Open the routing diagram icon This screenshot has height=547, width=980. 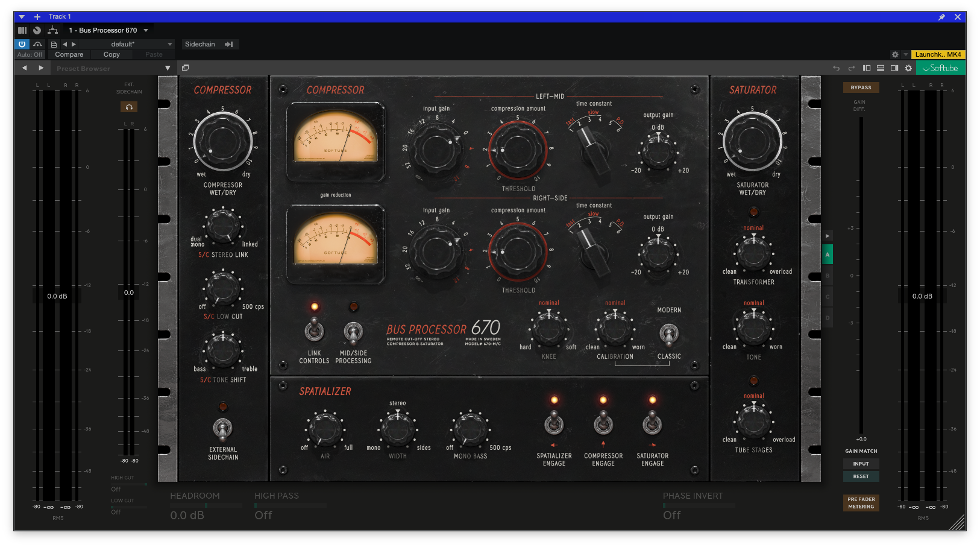click(53, 30)
